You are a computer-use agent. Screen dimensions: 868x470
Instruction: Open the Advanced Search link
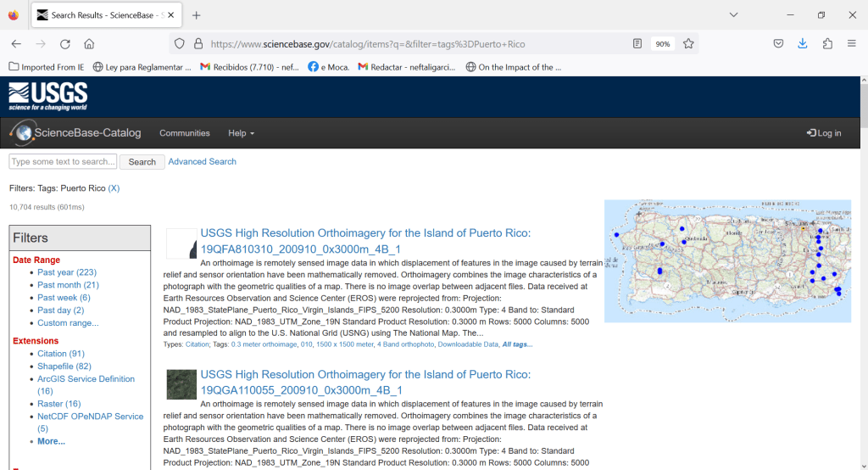[202, 161]
